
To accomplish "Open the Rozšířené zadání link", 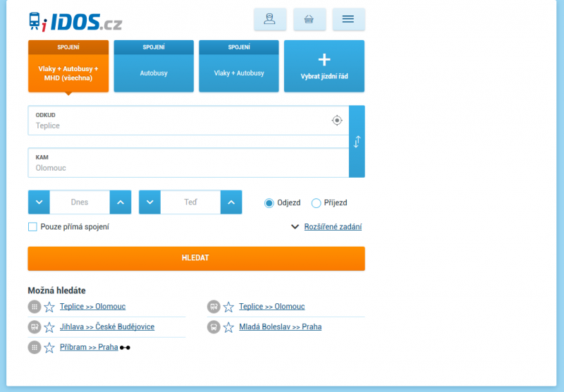I will click(333, 227).
